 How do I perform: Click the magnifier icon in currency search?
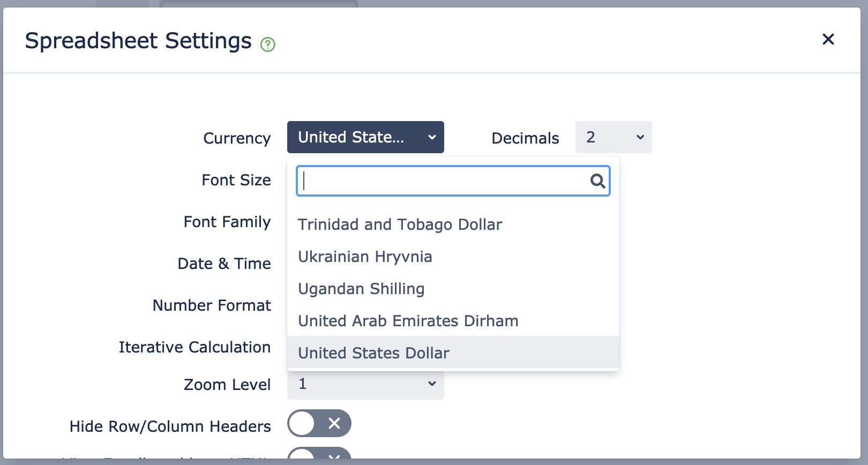(x=597, y=181)
